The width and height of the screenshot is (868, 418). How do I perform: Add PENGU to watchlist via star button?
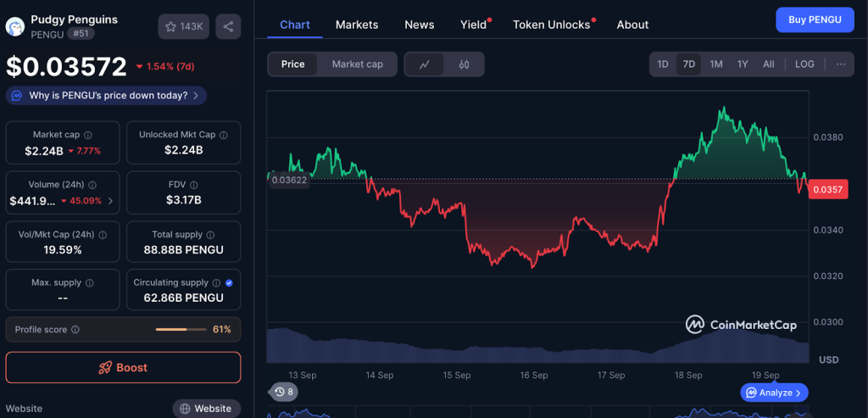point(184,26)
